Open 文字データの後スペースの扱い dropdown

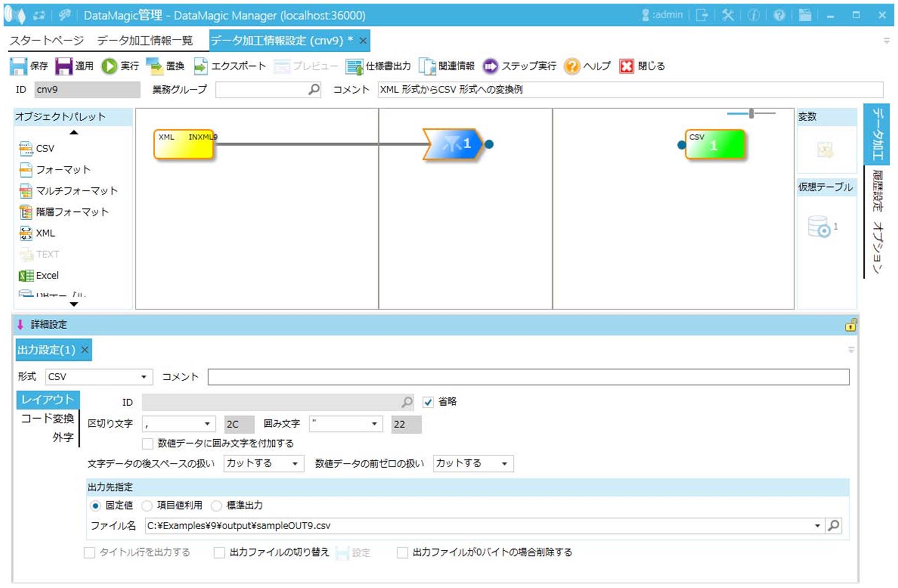pos(295,463)
